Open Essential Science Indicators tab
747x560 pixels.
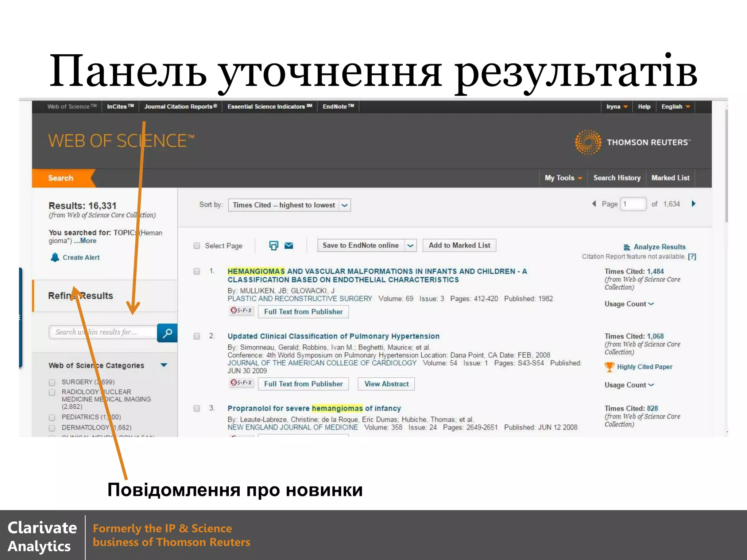coord(270,106)
